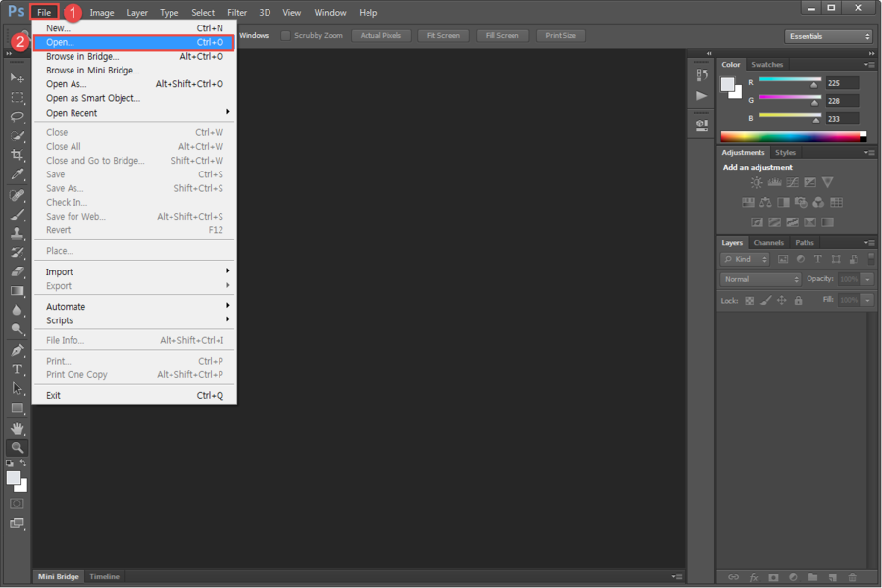The image size is (882, 588).
Task: Toggle lock all padlock icon
Action: pos(798,301)
